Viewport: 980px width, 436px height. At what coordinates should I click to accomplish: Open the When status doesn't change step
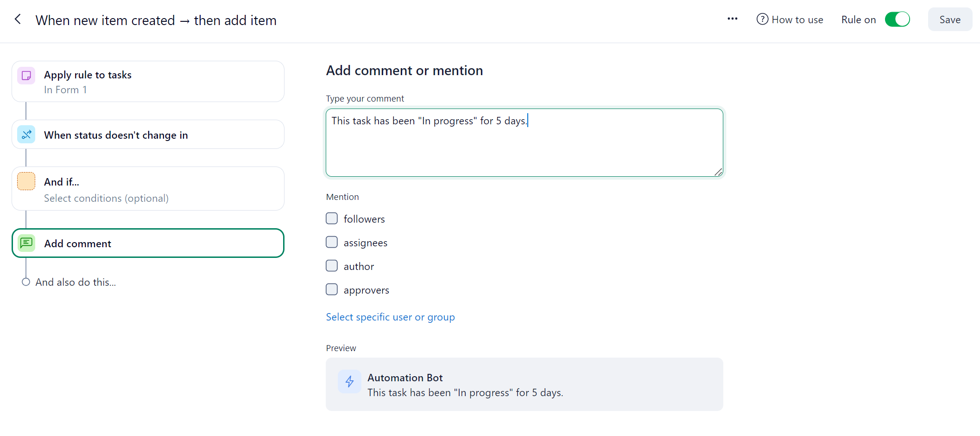[148, 135]
